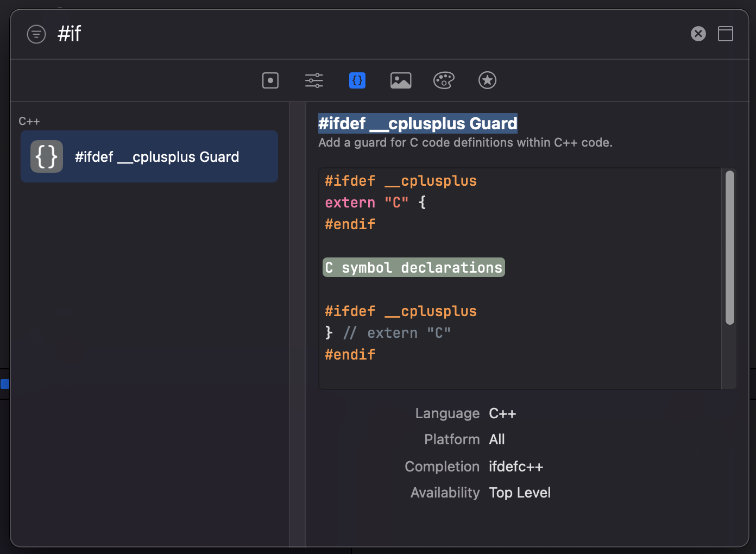Click the extern "C" { code line
756x554 pixels.
pyautogui.click(x=375, y=203)
